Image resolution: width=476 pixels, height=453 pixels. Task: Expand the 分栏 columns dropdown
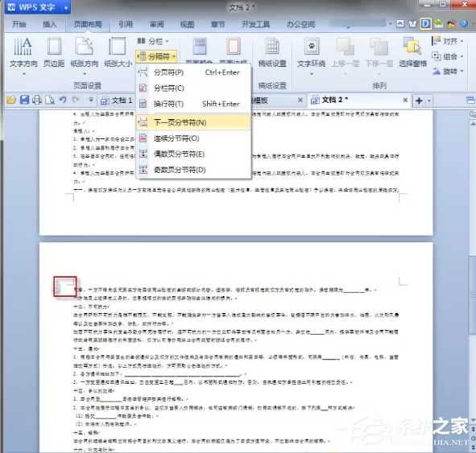(153, 41)
